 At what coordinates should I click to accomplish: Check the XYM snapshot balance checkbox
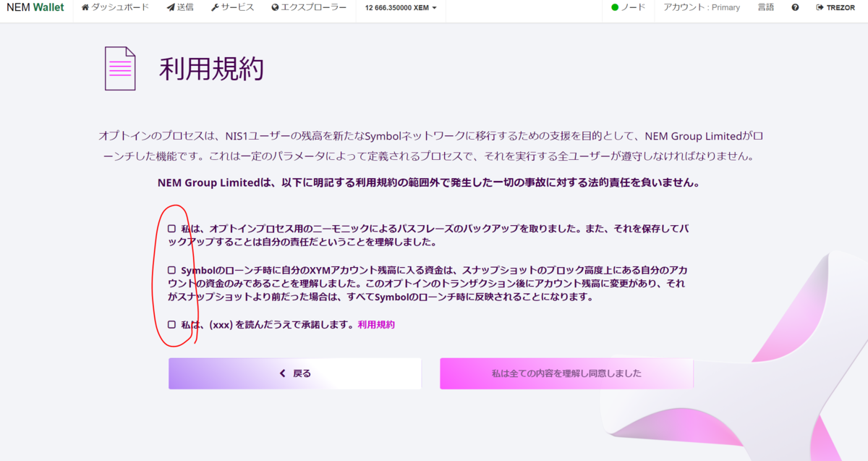pos(172,270)
